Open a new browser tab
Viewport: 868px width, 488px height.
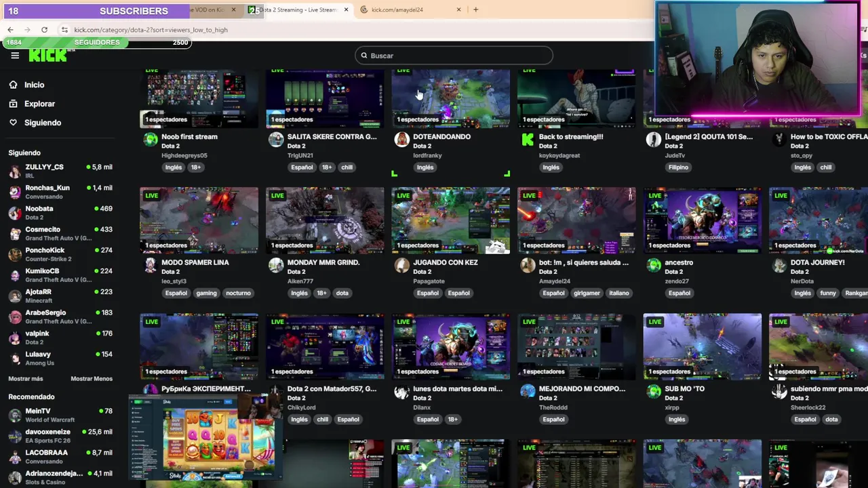[475, 9]
